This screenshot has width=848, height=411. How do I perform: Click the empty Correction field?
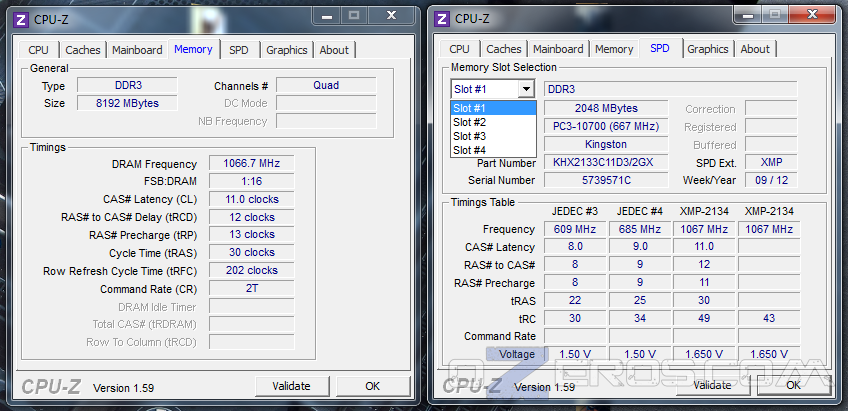point(771,108)
